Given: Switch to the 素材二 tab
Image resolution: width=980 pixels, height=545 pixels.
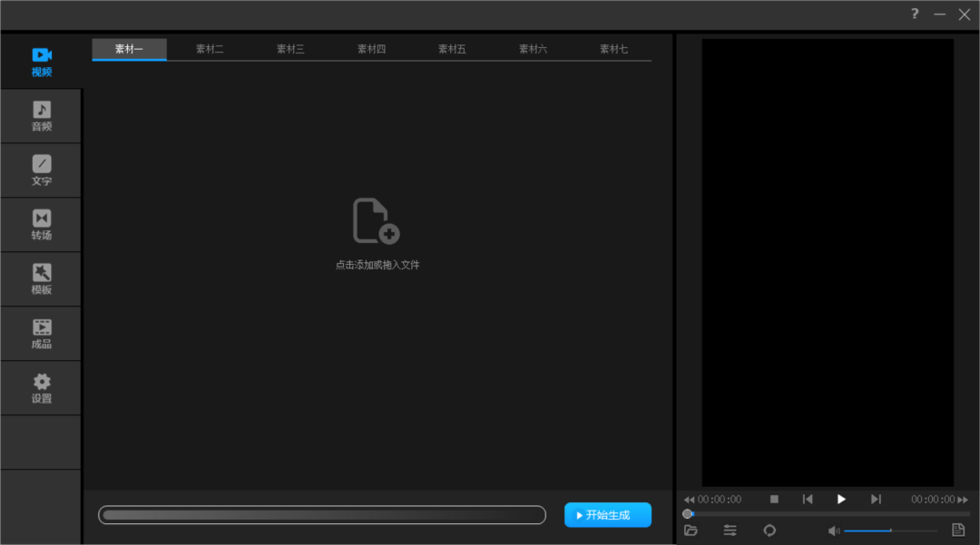Looking at the screenshot, I should 210,49.
